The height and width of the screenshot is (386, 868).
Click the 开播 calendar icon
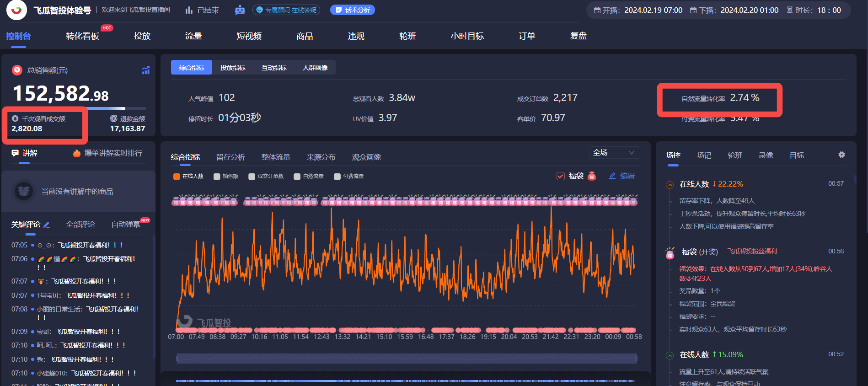coord(597,10)
